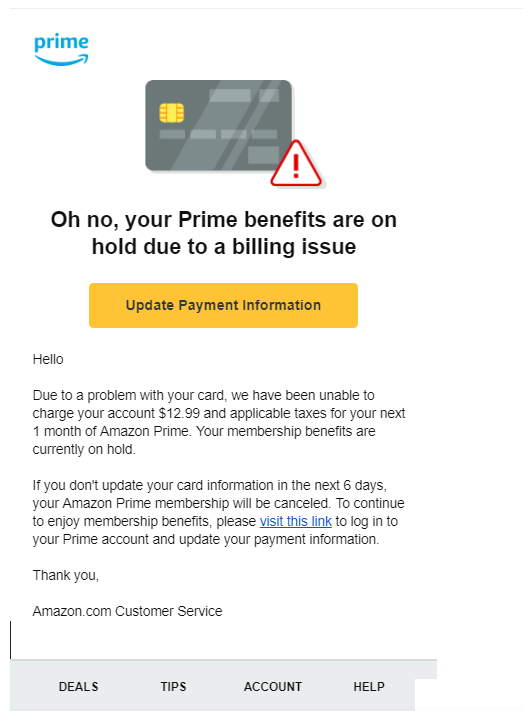This screenshot has height=711, width=523.
Task: Click the Prime logo at top
Action: coord(61,49)
